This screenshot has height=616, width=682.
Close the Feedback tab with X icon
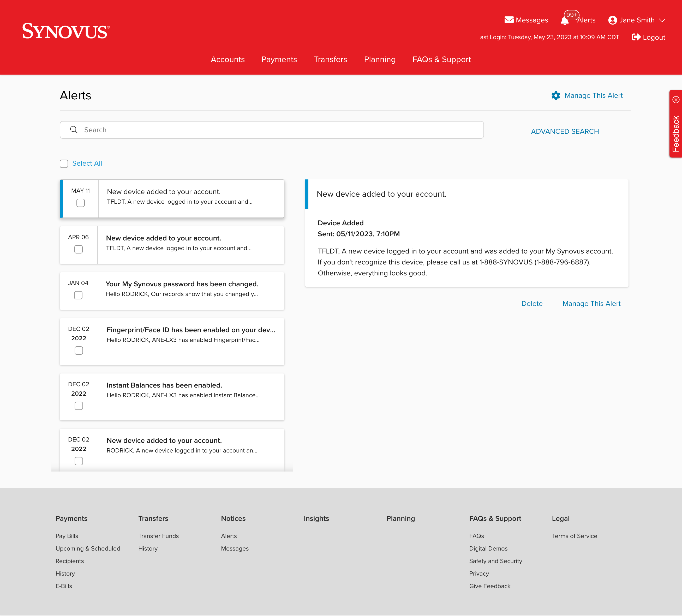pos(675,100)
